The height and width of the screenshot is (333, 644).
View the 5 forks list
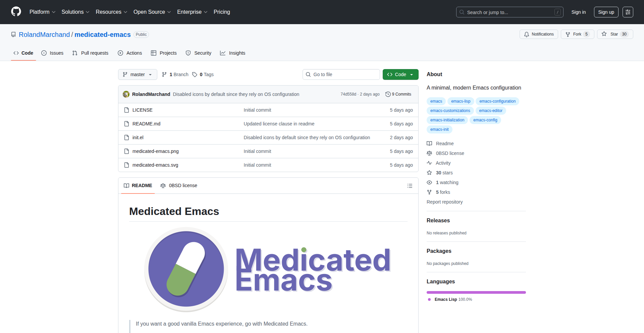(438, 192)
